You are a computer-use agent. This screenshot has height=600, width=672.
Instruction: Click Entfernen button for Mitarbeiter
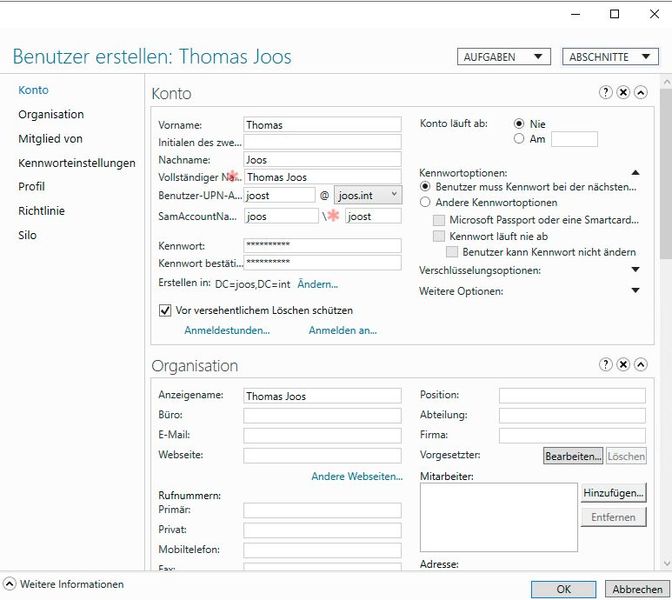pyautogui.click(x=614, y=517)
